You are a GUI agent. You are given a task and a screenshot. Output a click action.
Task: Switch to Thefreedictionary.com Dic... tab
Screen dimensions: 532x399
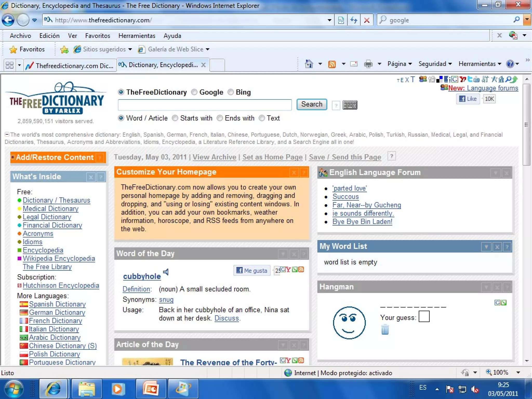pos(70,65)
